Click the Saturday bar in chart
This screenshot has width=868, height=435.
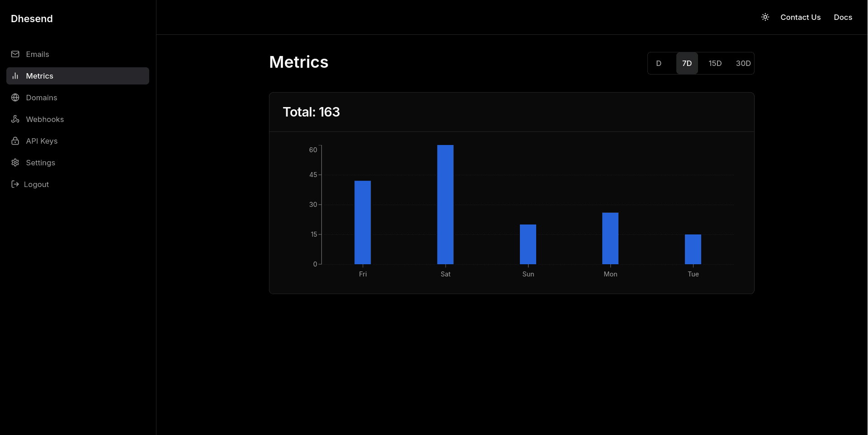click(x=445, y=205)
